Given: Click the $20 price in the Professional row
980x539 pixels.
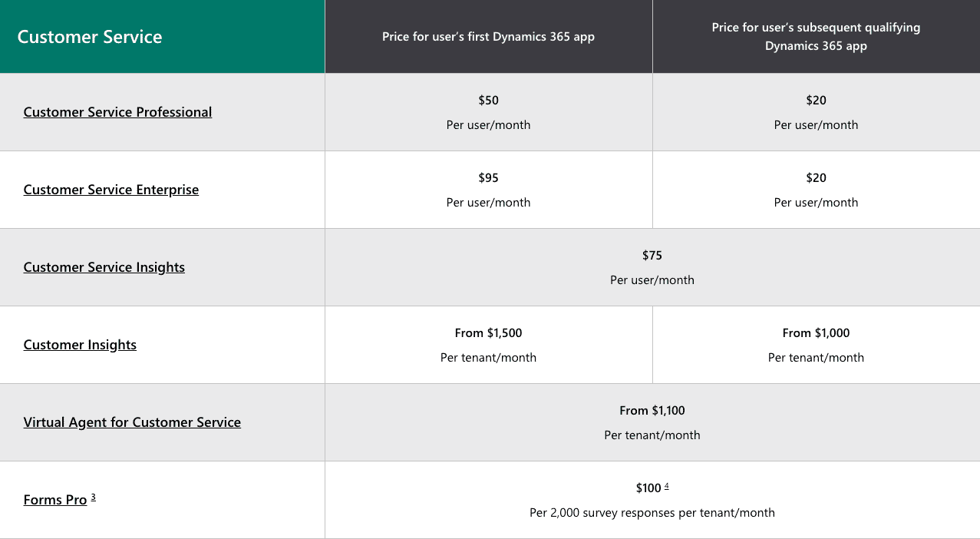Looking at the screenshot, I should coord(817,100).
